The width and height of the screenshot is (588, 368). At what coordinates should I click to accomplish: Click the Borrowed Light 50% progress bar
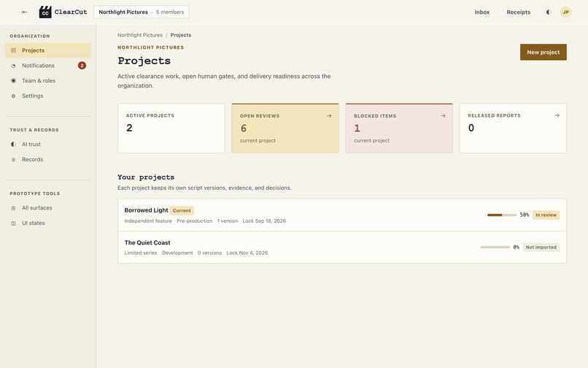[501, 215]
